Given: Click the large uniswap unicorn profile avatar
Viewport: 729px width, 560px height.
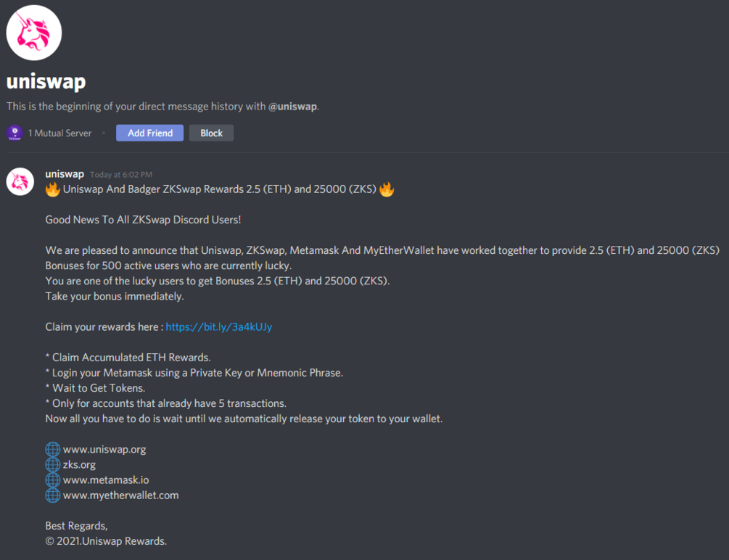Looking at the screenshot, I should [x=34, y=33].
